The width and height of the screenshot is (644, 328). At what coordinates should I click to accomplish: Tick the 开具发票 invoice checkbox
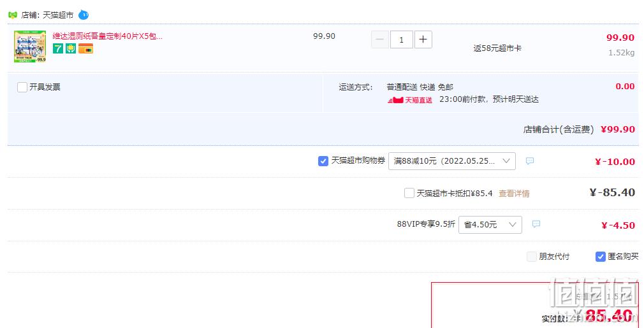tap(22, 87)
